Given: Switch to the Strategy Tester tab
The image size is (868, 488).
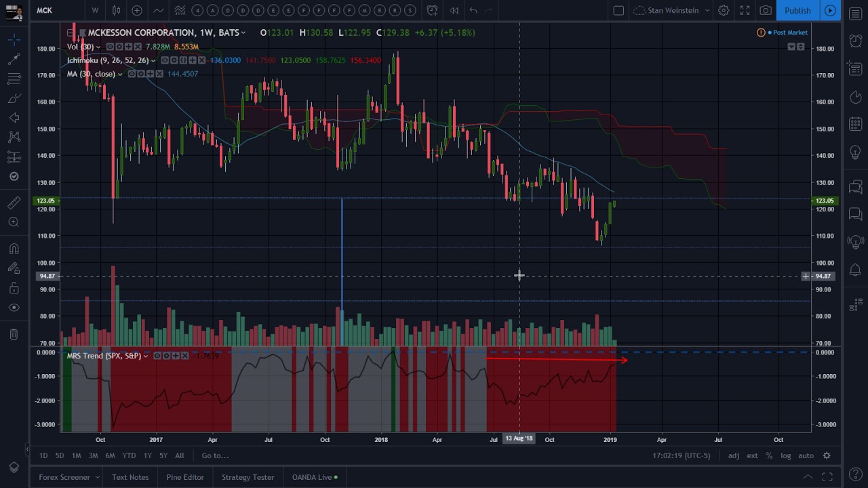Looking at the screenshot, I should (248, 477).
